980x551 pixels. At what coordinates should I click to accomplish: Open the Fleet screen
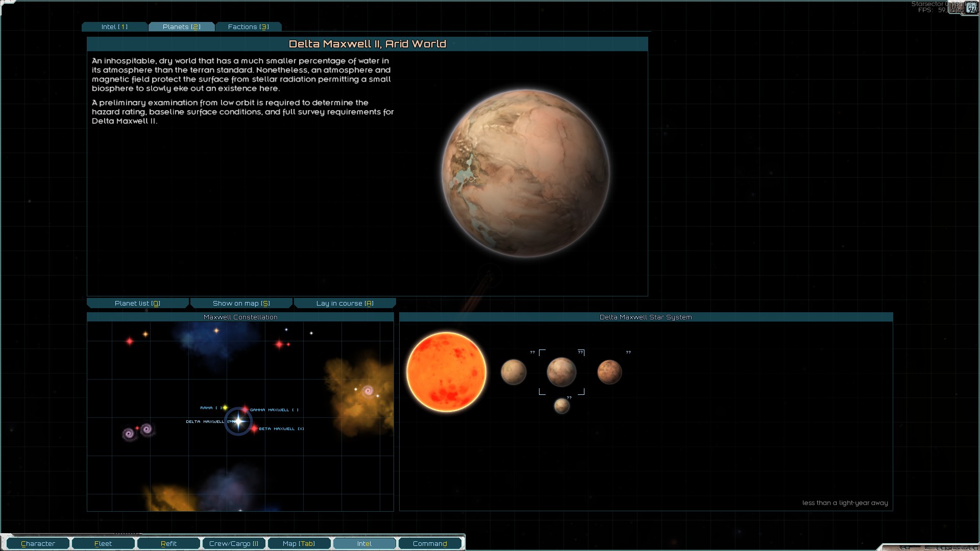103,544
